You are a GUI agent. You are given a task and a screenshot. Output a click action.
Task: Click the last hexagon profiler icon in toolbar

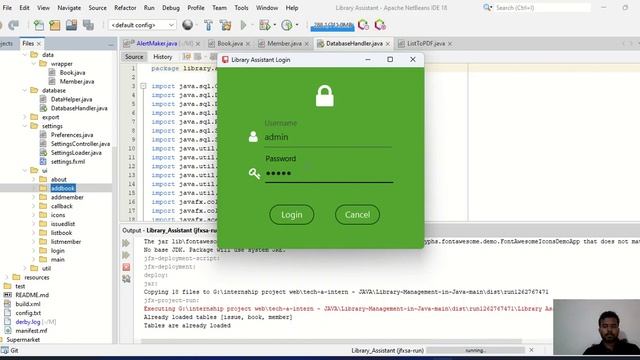(x=380, y=25)
